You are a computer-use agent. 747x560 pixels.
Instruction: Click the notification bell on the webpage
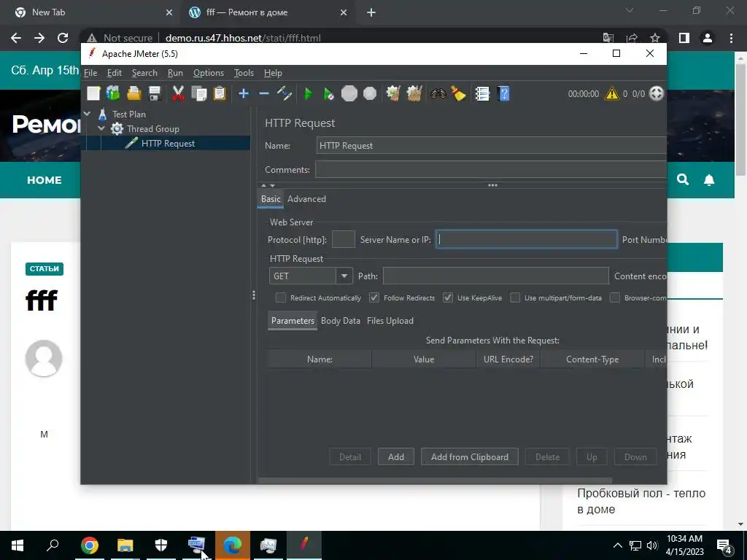tap(709, 179)
